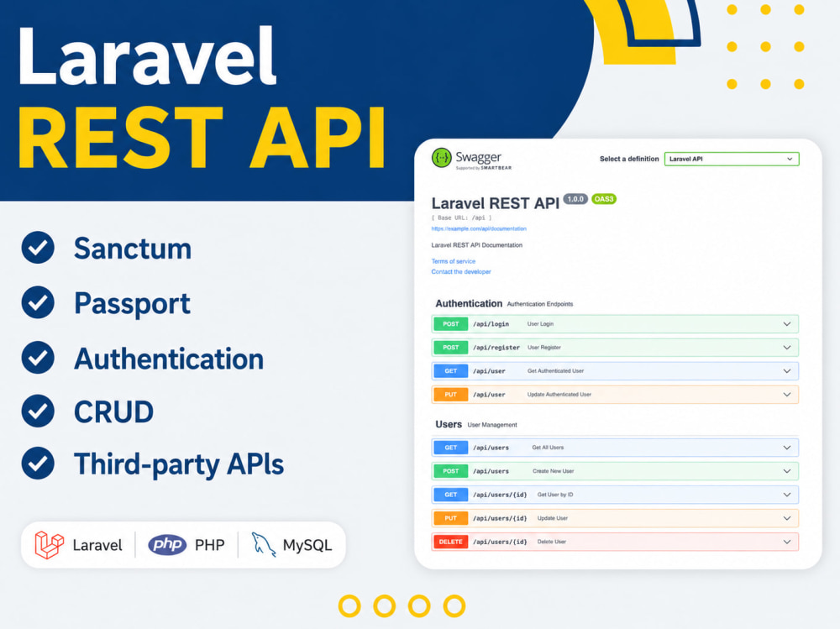Click the checkmark icon beside Passport

38,302
